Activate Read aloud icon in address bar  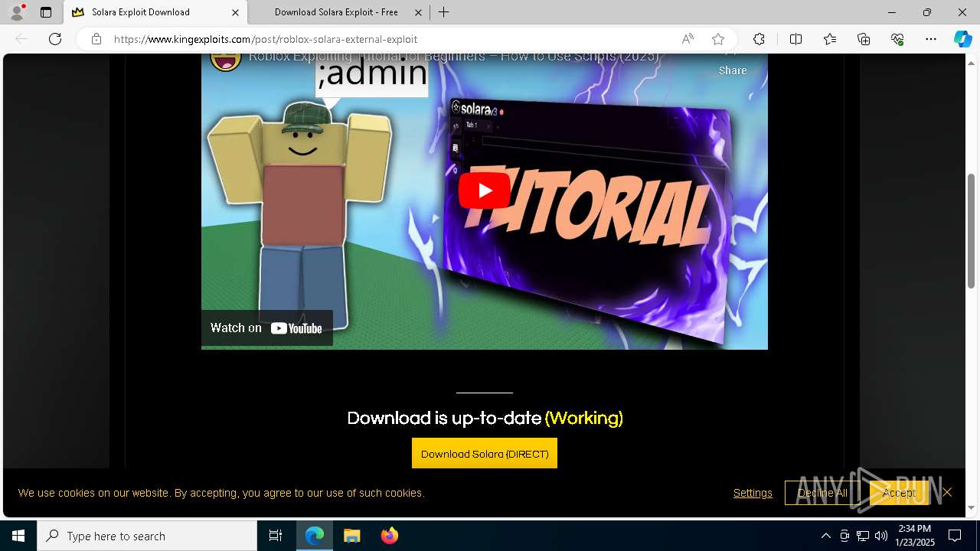(688, 39)
